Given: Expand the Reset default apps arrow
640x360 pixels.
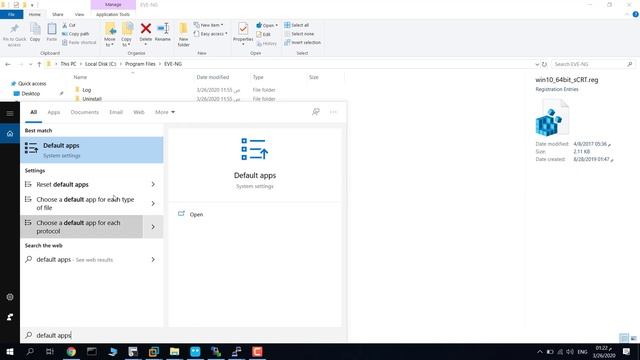Looking at the screenshot, I should [x=153, y=184].
